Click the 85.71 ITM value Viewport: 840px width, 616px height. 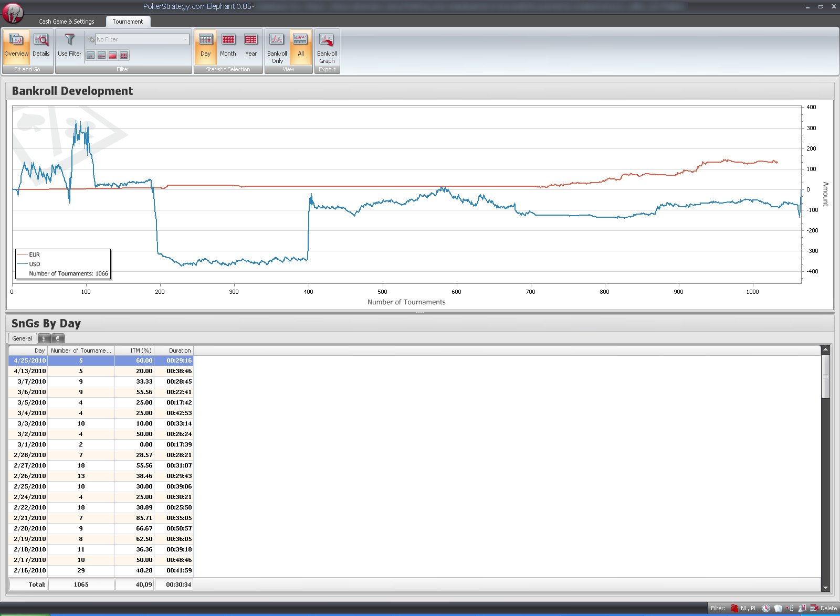click(x=134, y=518)
